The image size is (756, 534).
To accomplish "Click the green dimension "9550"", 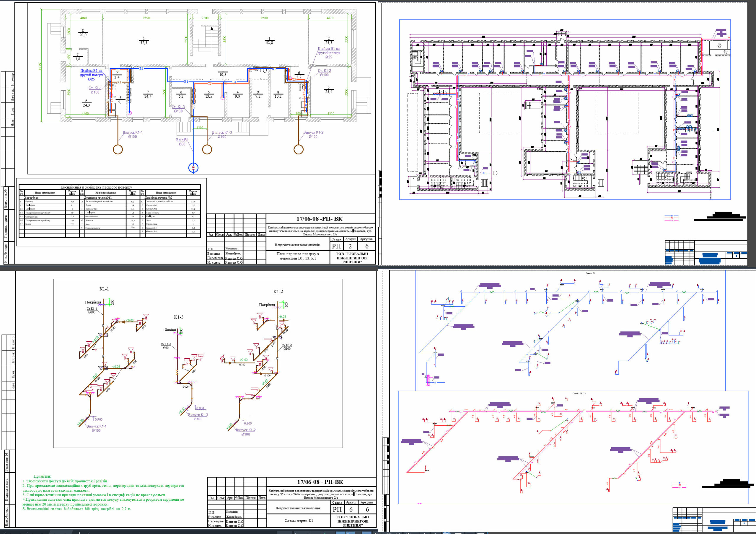I will point(146,18).
